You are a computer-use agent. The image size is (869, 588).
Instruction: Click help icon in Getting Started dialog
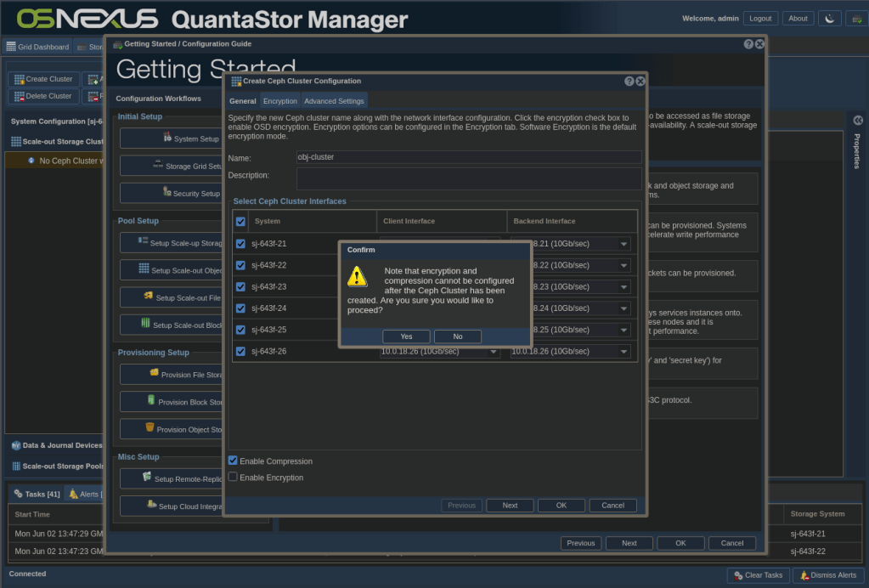748,44
